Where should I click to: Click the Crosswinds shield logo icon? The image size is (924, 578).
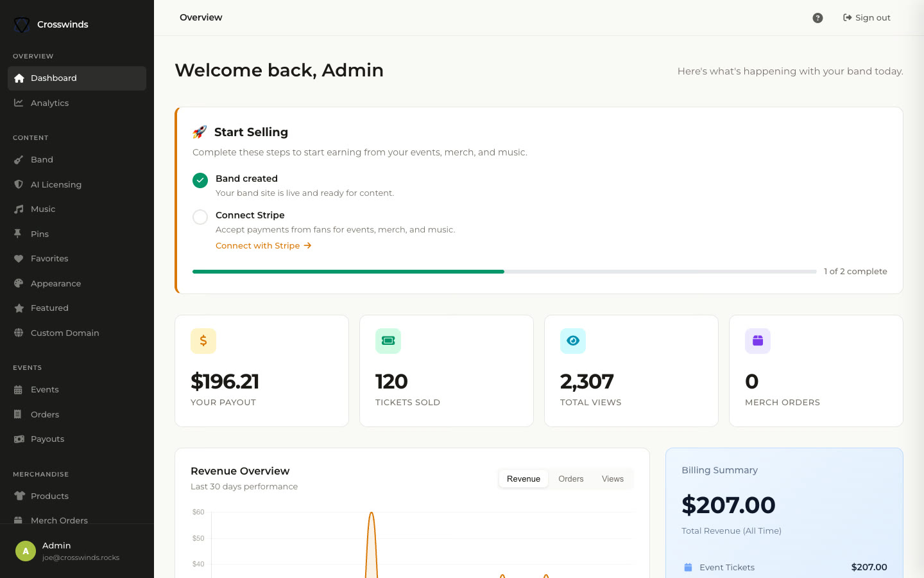[22, 24]
